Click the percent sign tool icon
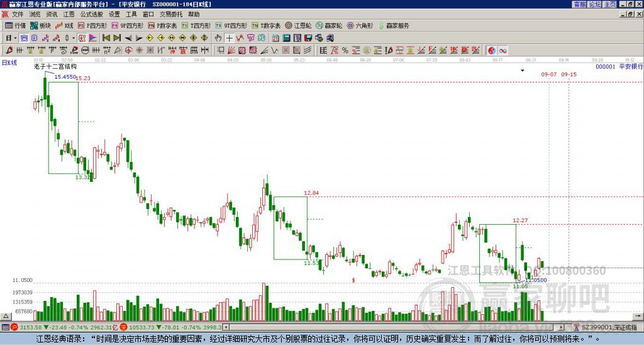 pos(345,50)
